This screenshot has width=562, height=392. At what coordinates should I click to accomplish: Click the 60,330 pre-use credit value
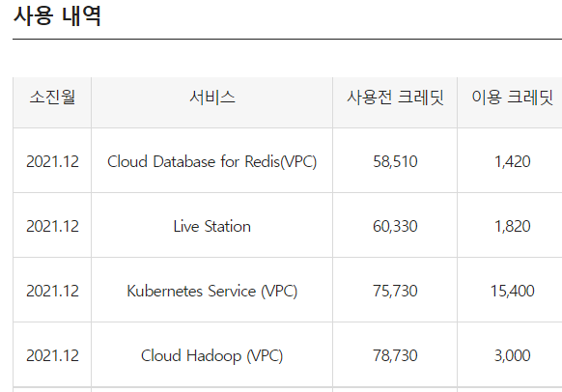[395, 227]
